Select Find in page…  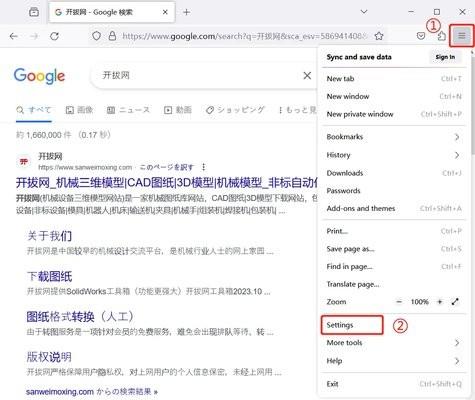point(394,266)
